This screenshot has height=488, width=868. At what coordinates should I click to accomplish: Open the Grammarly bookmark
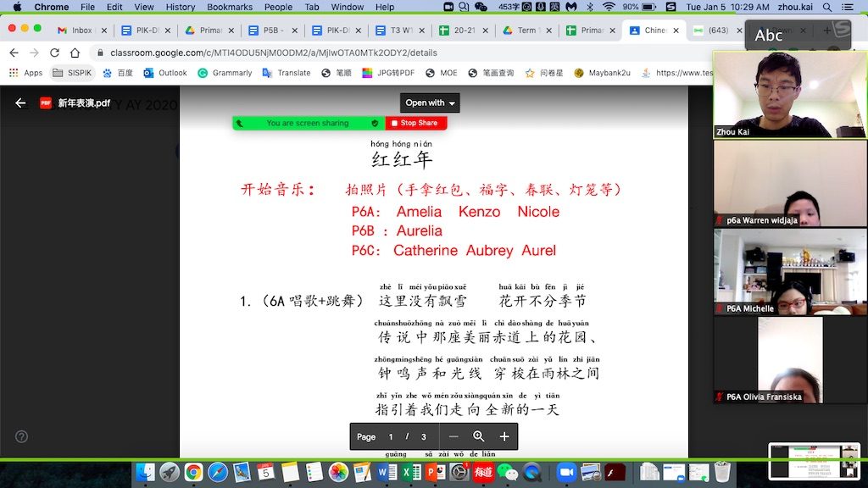point(225,73)
